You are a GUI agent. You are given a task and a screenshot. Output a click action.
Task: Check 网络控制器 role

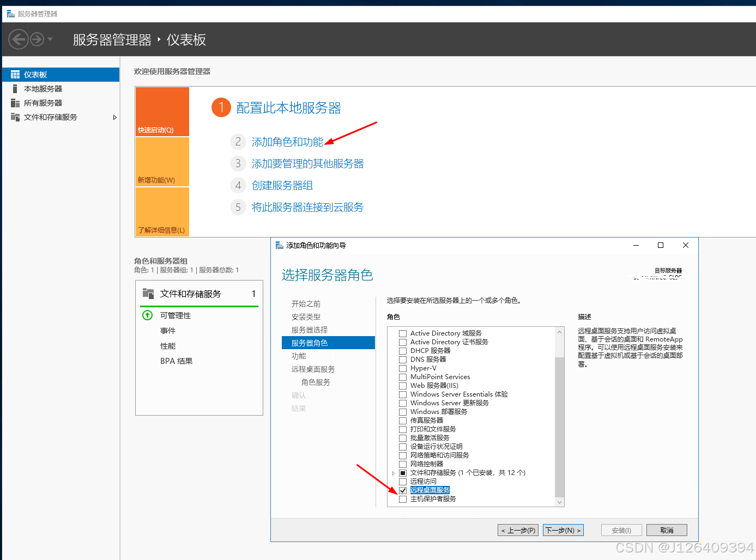click(403, 464)
